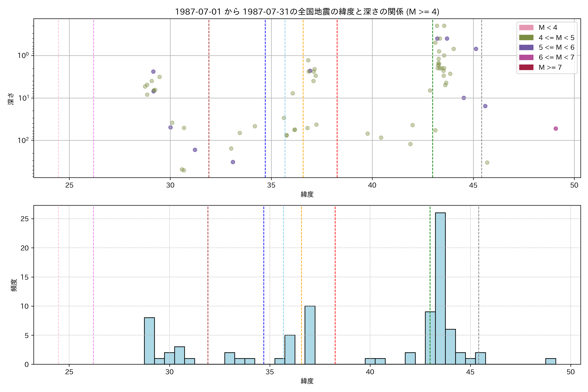Click the purple 5 <= M < 6 swatch

pyautogui.click(x=526, y=48)
